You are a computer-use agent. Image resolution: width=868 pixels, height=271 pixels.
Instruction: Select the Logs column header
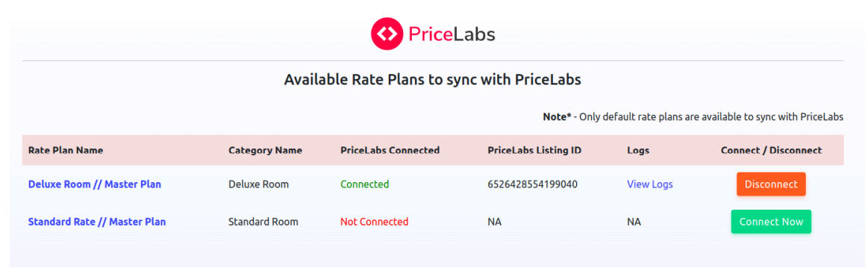(638, 150)
